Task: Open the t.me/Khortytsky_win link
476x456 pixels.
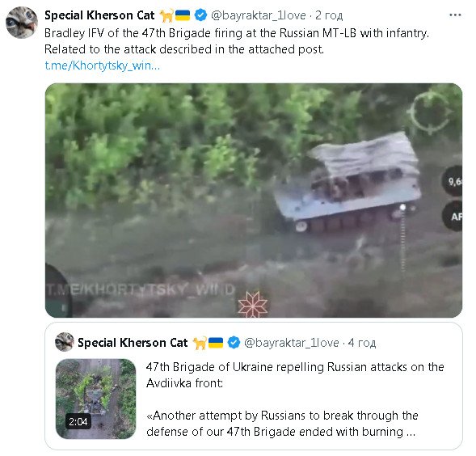Action: (x=103, y=65)
